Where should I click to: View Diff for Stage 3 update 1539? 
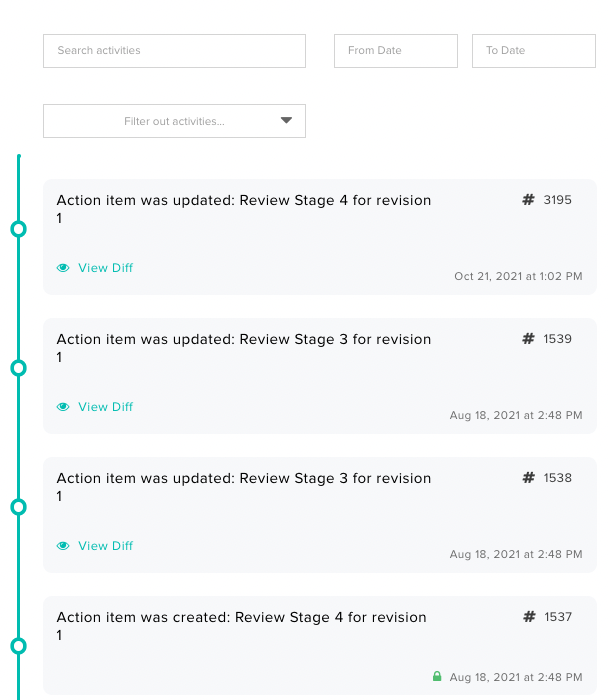tap(105, 407)
